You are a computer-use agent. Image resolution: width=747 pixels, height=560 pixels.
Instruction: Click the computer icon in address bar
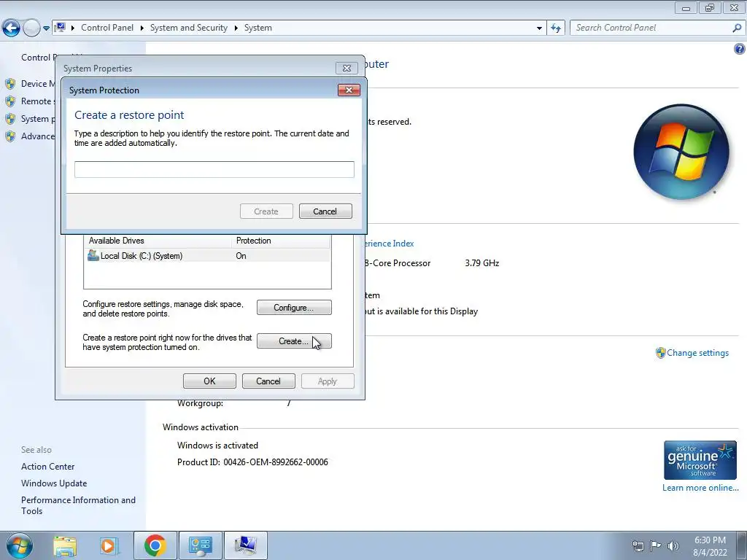click(x=60, y=28)
